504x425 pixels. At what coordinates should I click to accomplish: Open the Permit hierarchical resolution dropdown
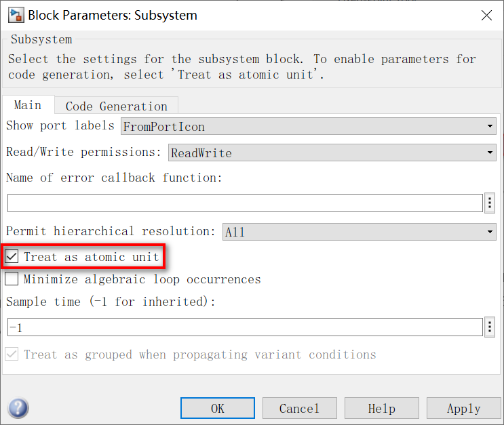360,232
